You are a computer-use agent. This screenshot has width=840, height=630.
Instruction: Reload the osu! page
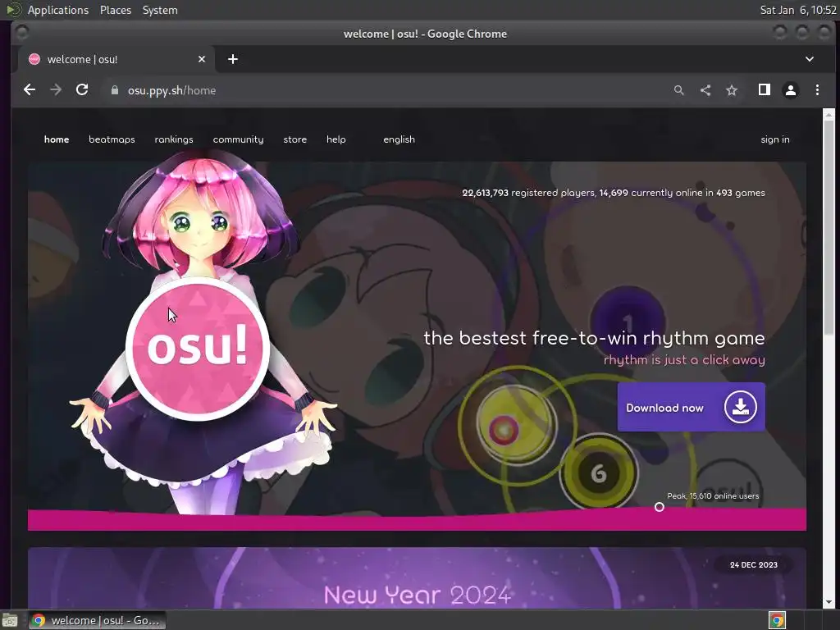(x=82, y=90)
